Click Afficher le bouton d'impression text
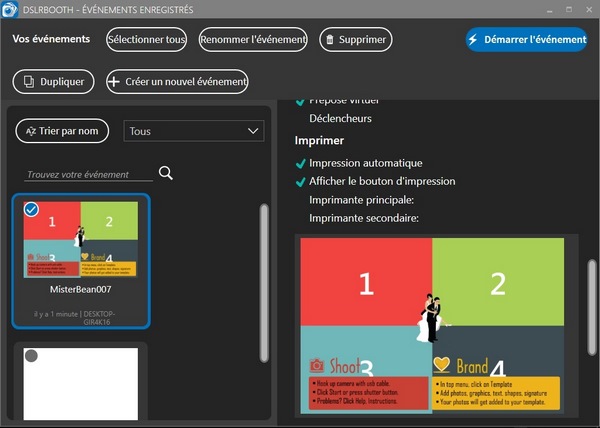600x428 pixels. click(x=382, y=181)
